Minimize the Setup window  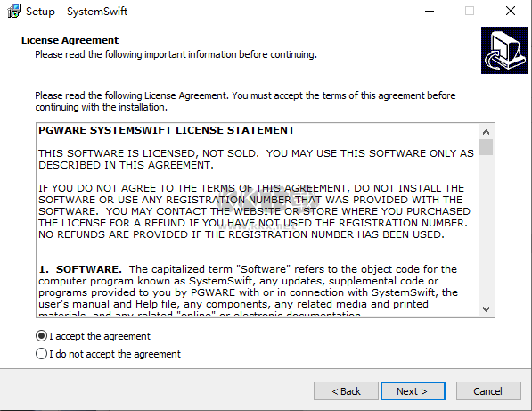[x=430, y=12]
